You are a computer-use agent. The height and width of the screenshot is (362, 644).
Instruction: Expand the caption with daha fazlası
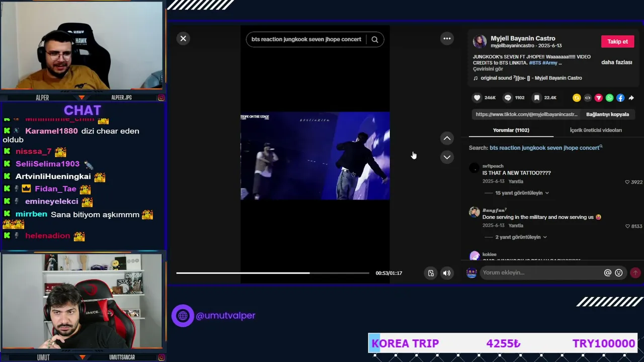click(616, 62)
